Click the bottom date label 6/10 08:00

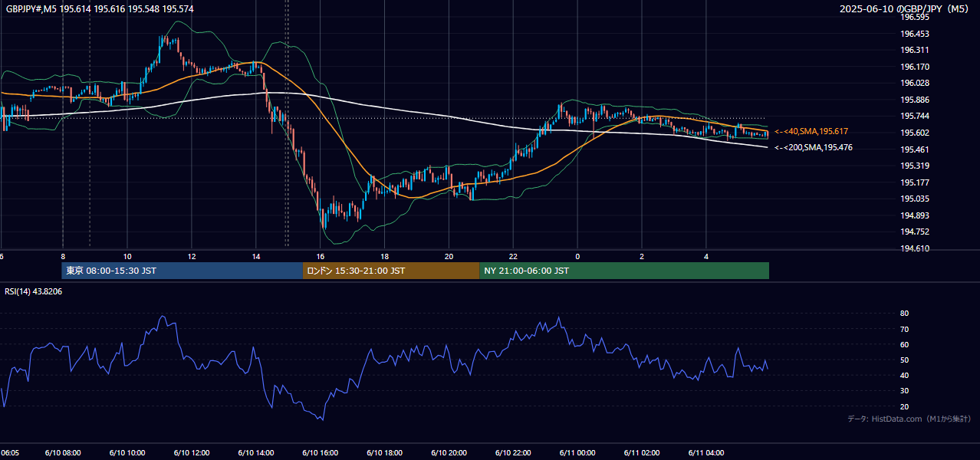(64, 452)
